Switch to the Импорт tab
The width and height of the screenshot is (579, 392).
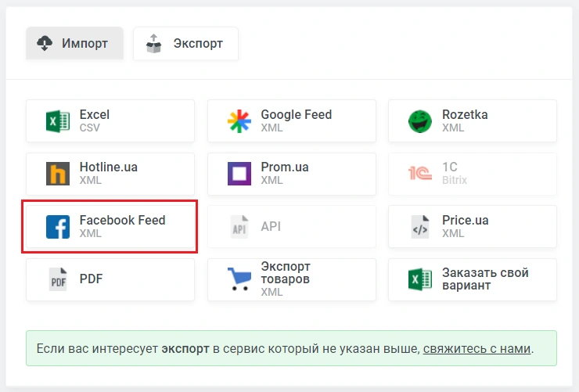point(74,44)
